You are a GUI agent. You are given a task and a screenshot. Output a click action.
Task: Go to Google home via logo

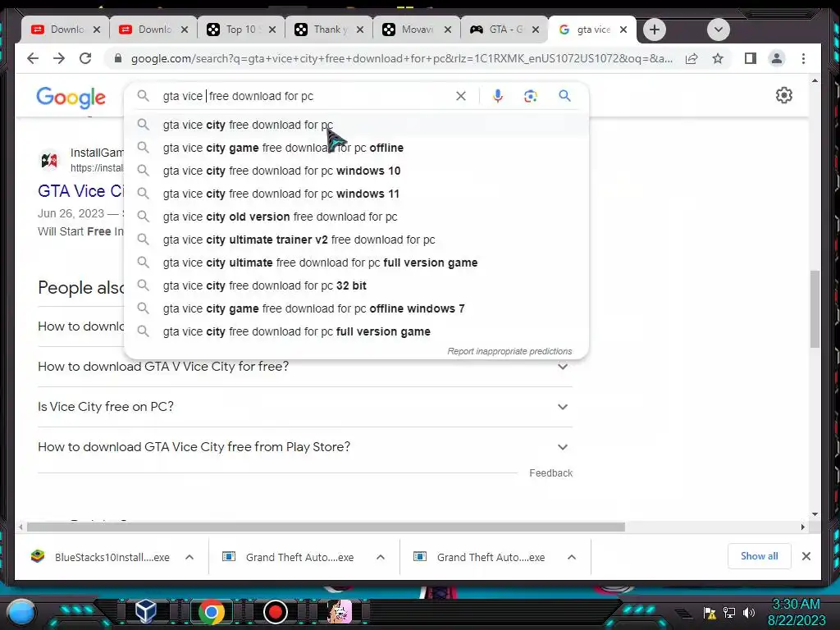point(71,98)
